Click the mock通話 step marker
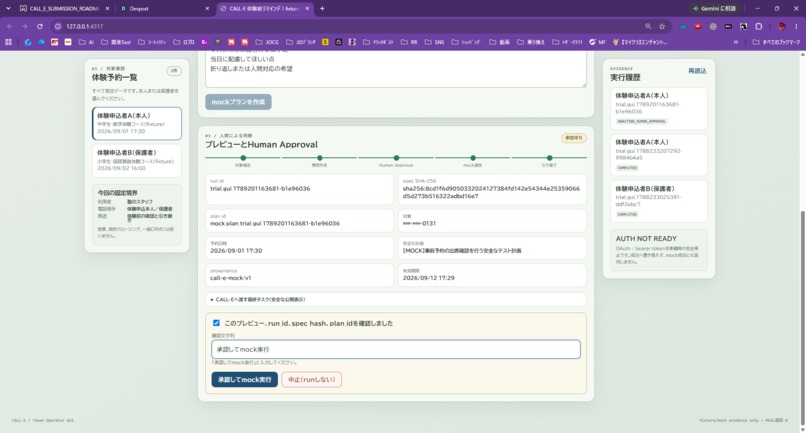 (473, 158)
